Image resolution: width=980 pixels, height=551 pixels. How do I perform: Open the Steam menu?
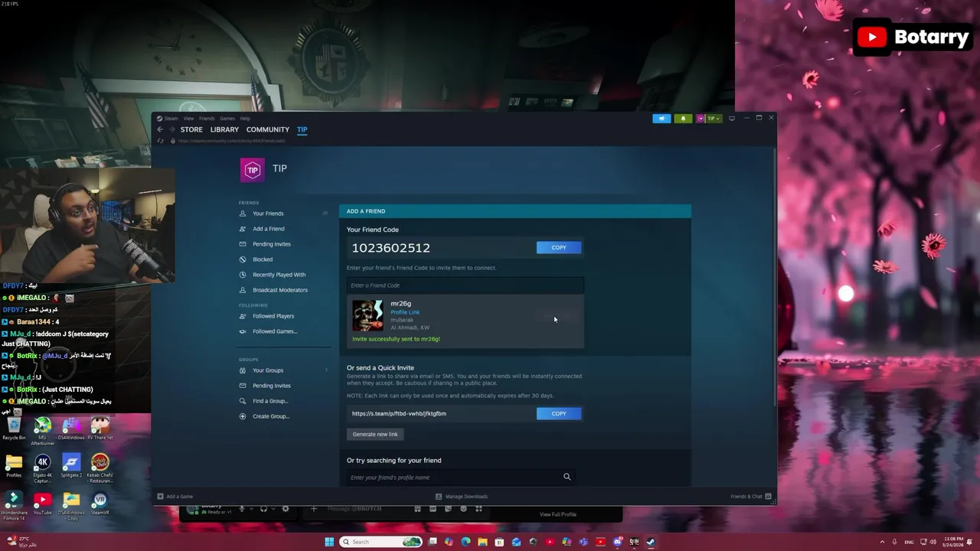click(x=171, y=119)
